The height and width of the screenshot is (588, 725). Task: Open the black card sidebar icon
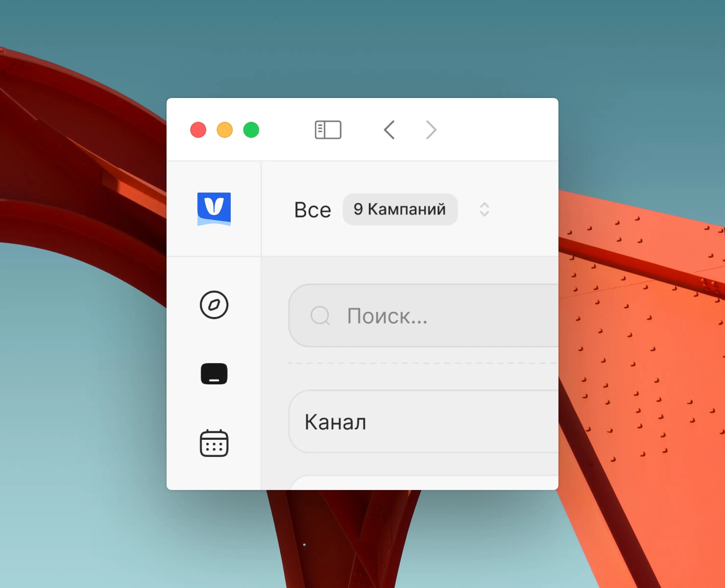coord(214,374)
